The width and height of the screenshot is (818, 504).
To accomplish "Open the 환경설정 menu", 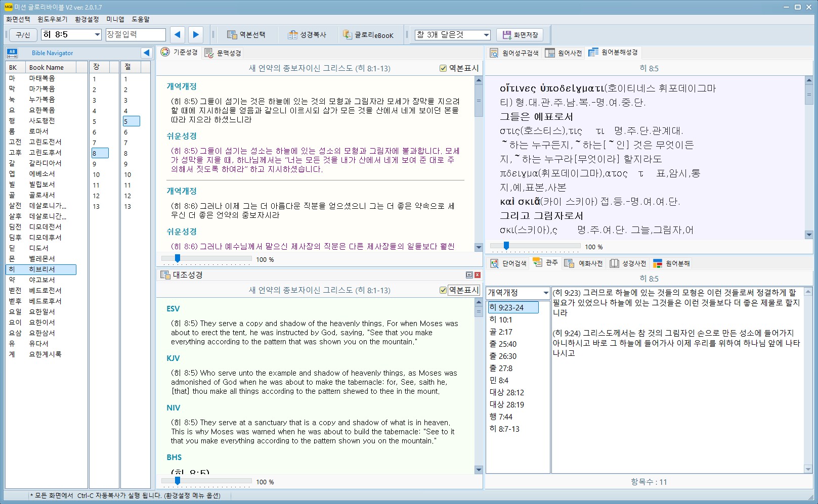I will point(87,19).
